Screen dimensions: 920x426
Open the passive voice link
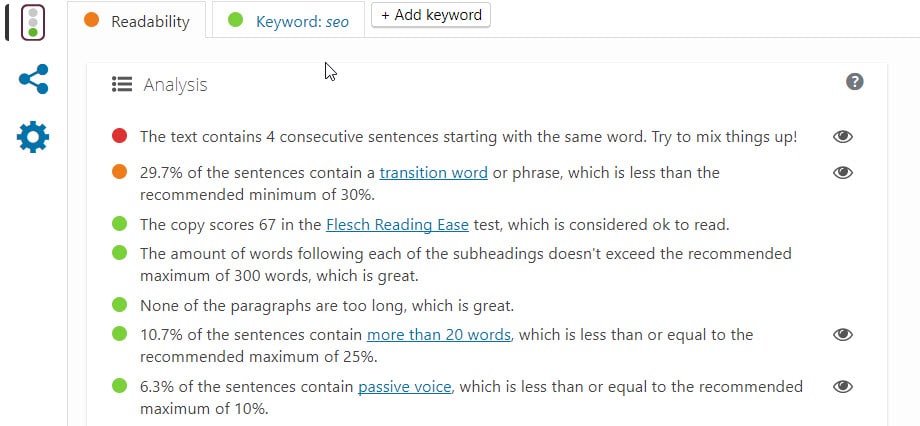click(404, 387)
